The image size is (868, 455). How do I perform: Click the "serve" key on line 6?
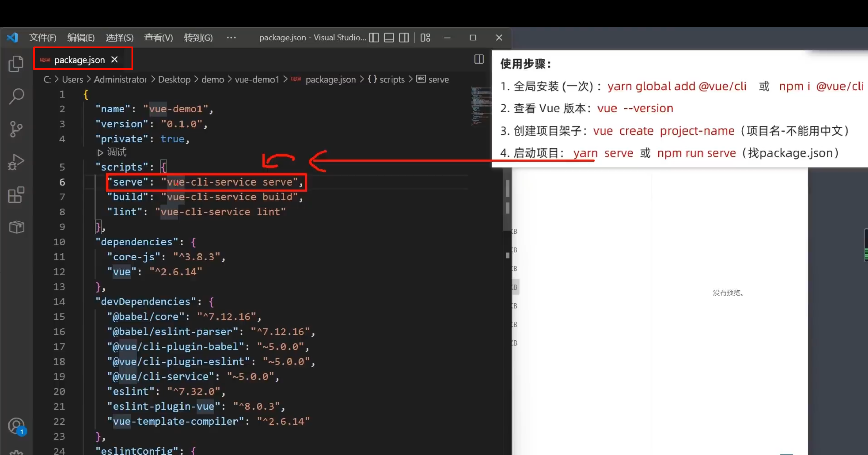[x=128, y=182]
